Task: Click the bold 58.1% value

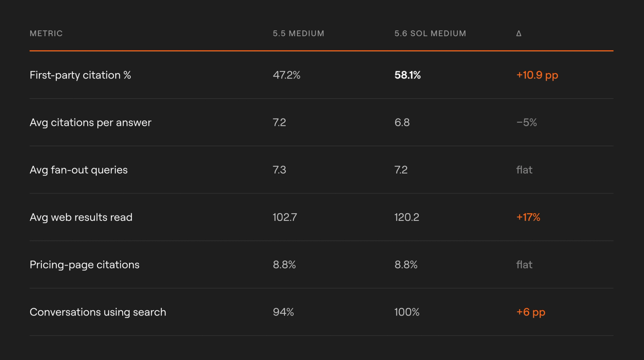Action: [x=408, y=75]
